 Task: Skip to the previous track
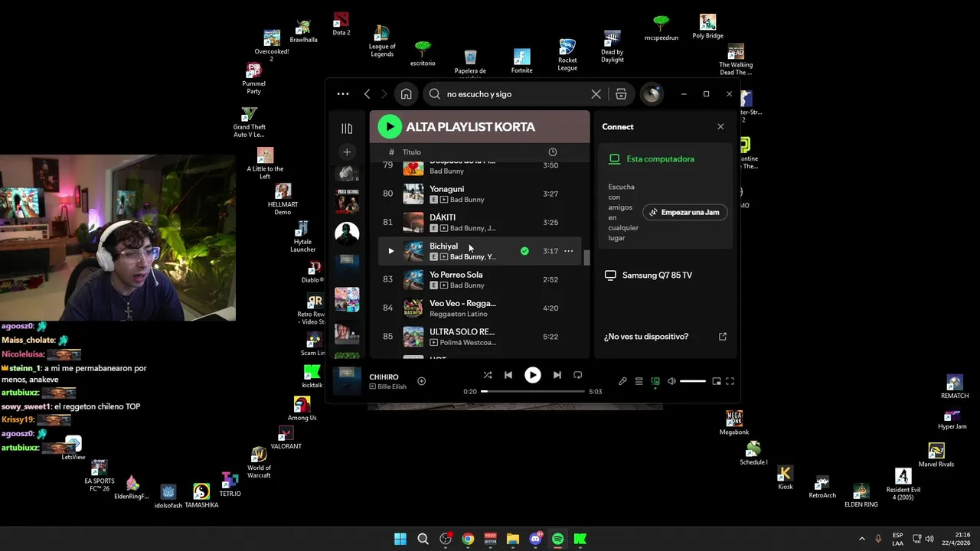508,375
